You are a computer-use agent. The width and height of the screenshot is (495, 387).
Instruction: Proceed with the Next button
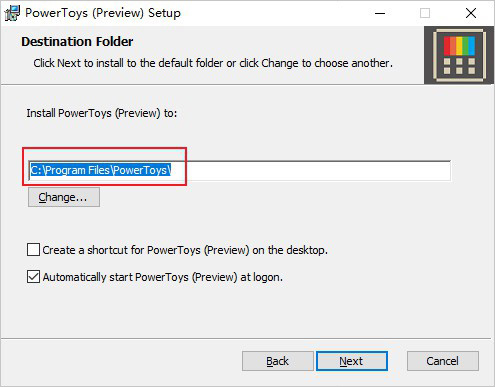[x=352, y=361]
